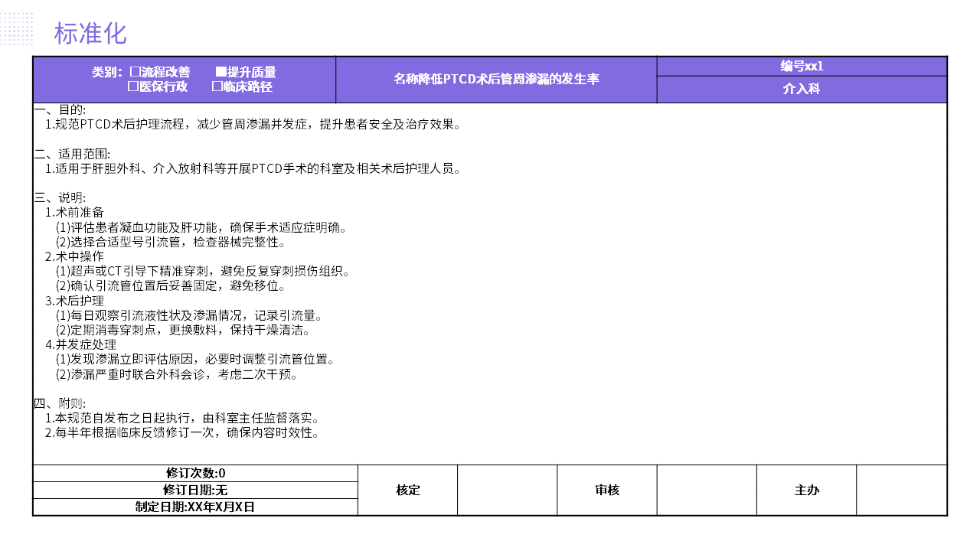The height and width of the screenshot is (551, 980).
Task: Click the 一、目的 section heading
Action: click(x=60, y=110)
